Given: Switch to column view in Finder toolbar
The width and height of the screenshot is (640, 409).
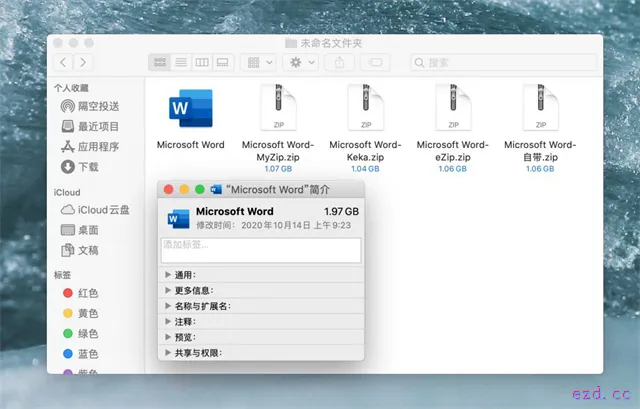Looking at the screenshot, I should click(202, 62).
